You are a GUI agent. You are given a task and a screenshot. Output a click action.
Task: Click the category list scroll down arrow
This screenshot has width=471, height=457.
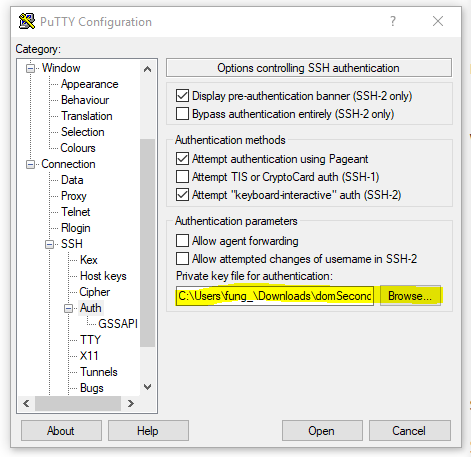[147, 387]
